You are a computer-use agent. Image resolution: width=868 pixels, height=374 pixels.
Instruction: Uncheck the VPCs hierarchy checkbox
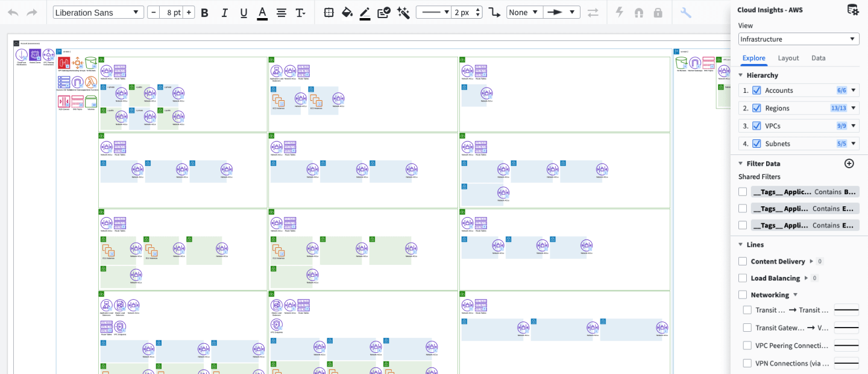[x=756, y=126]
